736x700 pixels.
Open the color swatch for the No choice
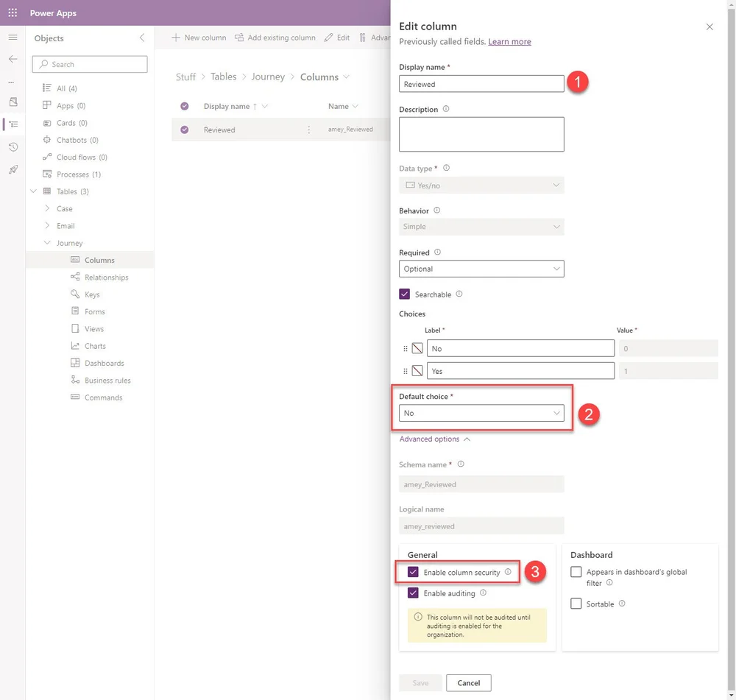tap(419, 347)
